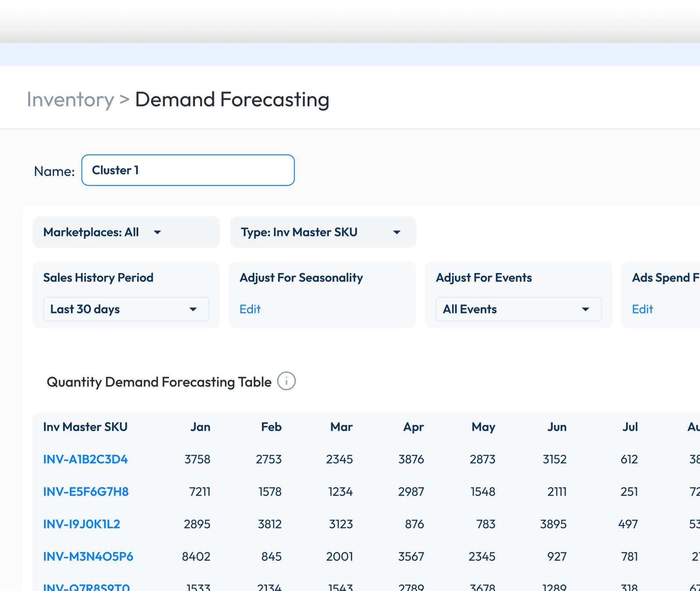Open SKU INV-Q7R8S9T0
The width and height of the screenshot is (700, 591).
point(86,587)
